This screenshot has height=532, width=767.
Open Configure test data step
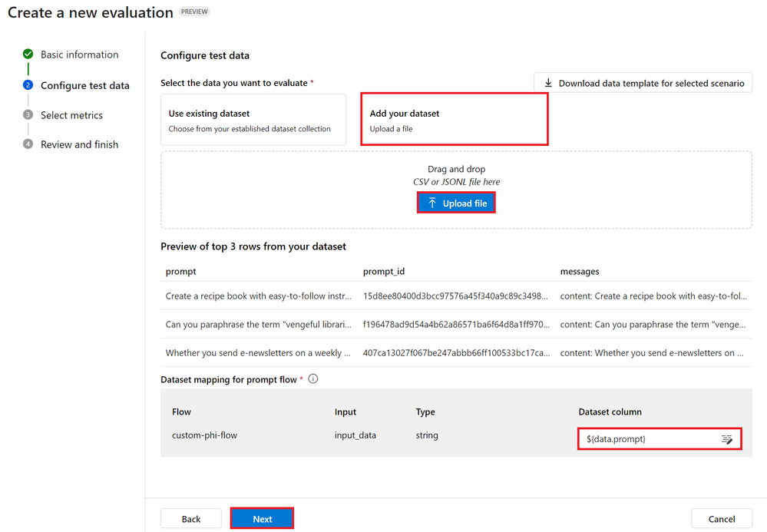coord(85,85)
